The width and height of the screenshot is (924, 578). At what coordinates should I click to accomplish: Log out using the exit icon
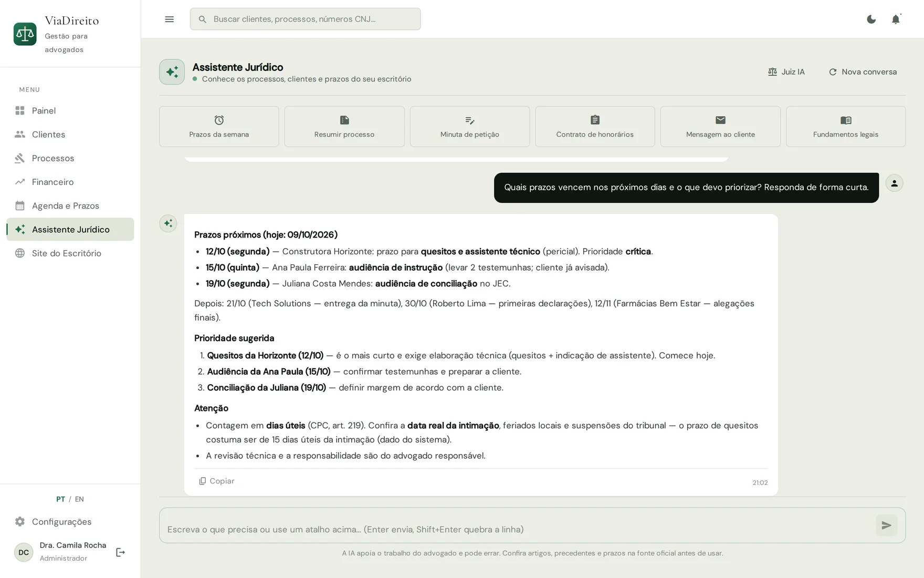120,552
